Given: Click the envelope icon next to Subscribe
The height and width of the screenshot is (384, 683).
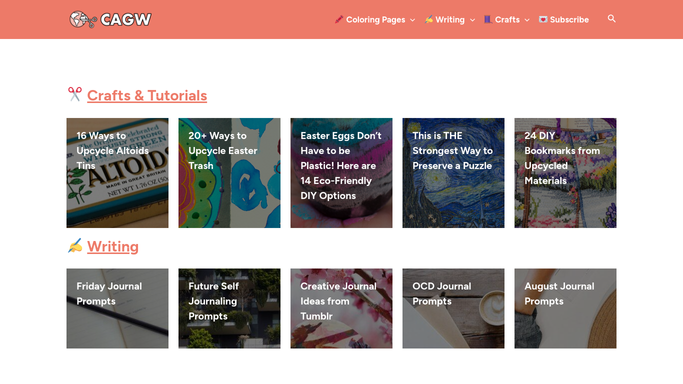Looking at the screenshot, I should pos(543,20).
